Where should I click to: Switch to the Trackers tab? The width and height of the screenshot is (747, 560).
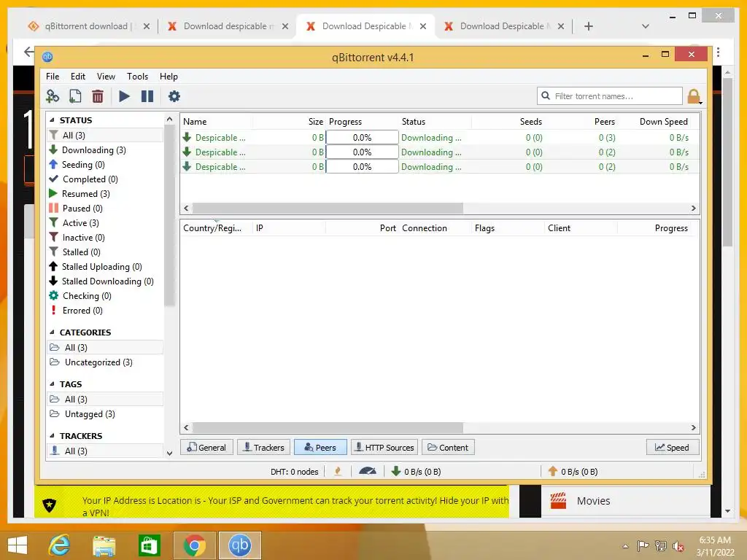point(263,448)
